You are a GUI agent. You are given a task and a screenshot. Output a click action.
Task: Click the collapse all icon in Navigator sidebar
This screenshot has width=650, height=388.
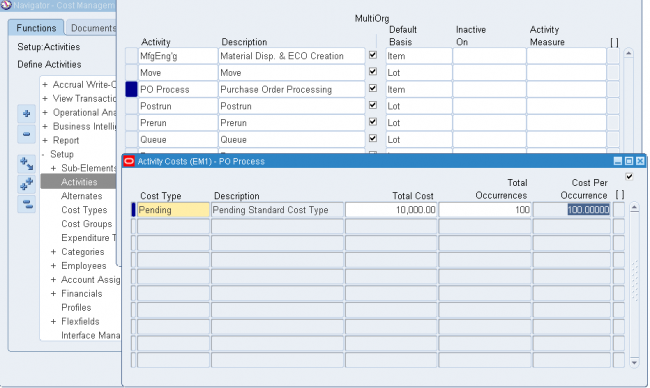point(26,204)
